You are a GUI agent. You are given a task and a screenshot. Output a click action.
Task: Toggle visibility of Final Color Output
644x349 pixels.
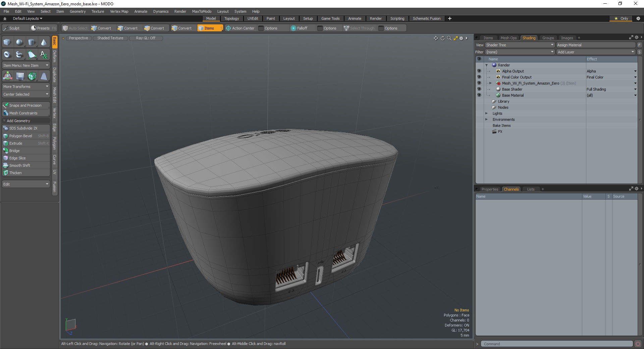click(x=479, y=77)
